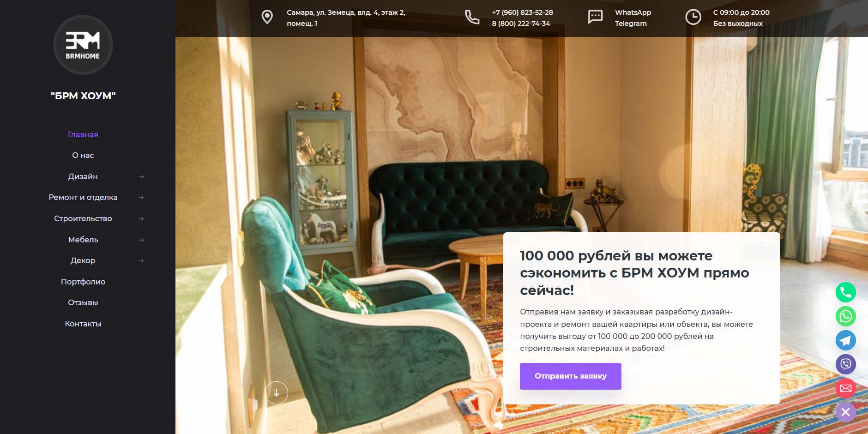Click the red email envelope icon
Screen dimensions: 868x434
[845, 388]
